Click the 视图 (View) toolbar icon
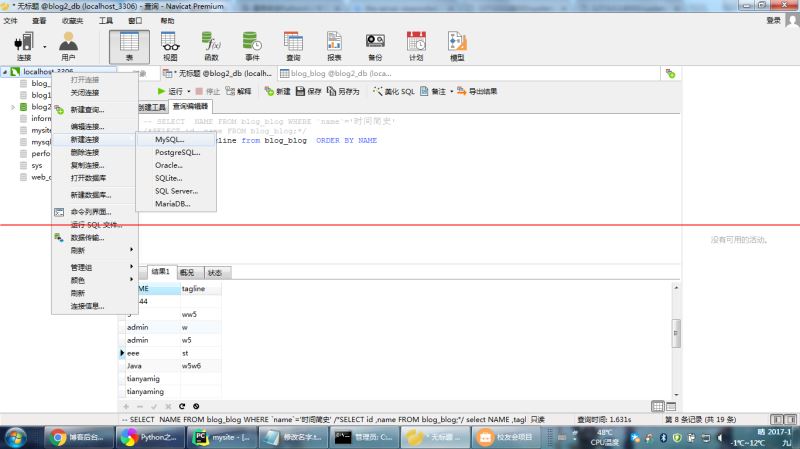800x449 pixels. [170, 46]
